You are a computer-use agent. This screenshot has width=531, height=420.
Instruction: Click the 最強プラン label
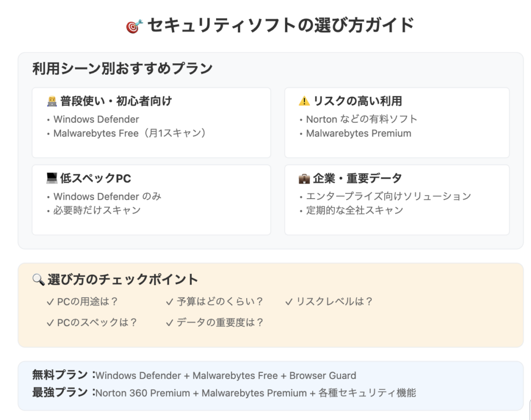(60, 393)
